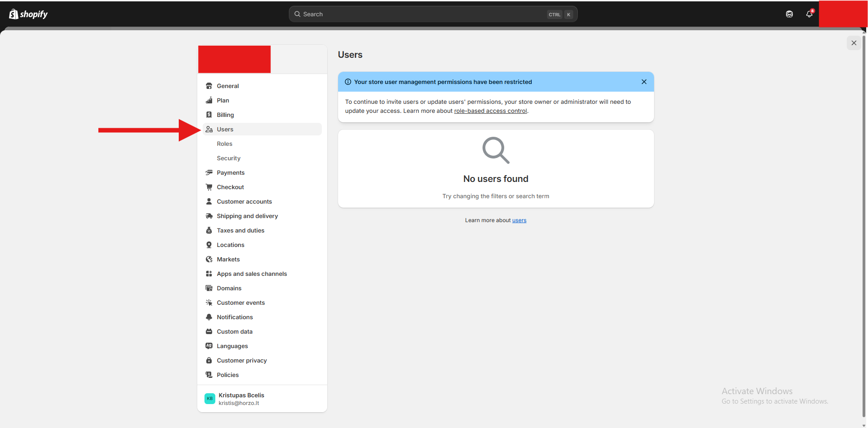
Task: Open the Security settings section
Action: tap(228, 158)
